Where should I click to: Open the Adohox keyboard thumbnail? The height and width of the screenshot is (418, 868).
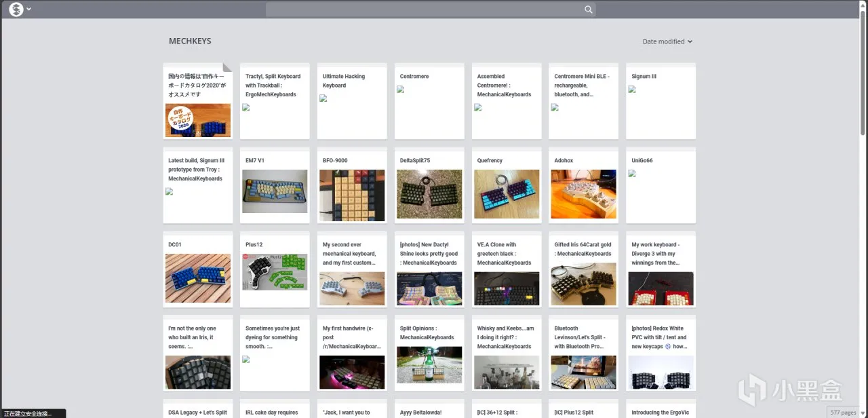584,194
